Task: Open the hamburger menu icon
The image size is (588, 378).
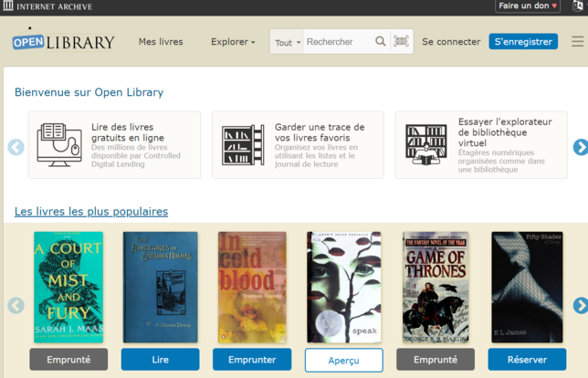Action: pyautogui.click(x=577, y=42)
